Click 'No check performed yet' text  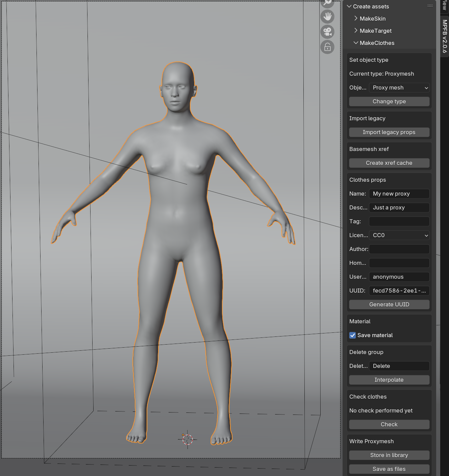pyautogui.click(x=381, y=410)
